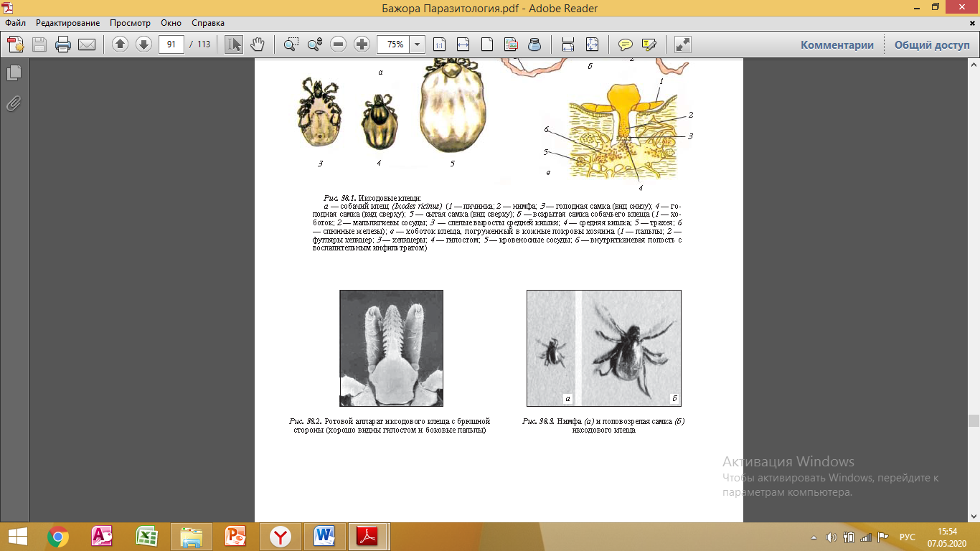Open the Файл menu
The image size is (980, 551).
pos(15,23)
